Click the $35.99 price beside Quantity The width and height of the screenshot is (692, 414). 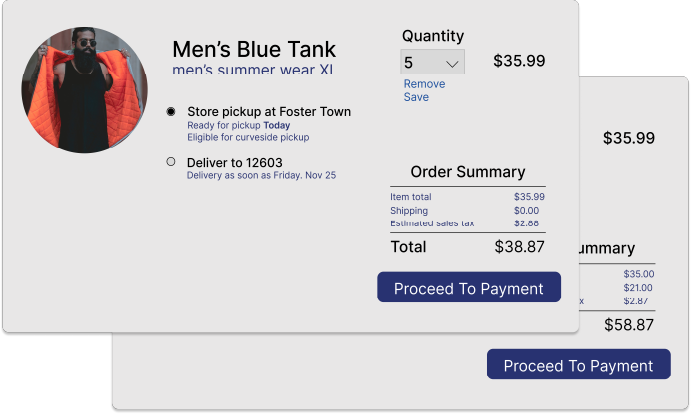[x=519, y=61]
